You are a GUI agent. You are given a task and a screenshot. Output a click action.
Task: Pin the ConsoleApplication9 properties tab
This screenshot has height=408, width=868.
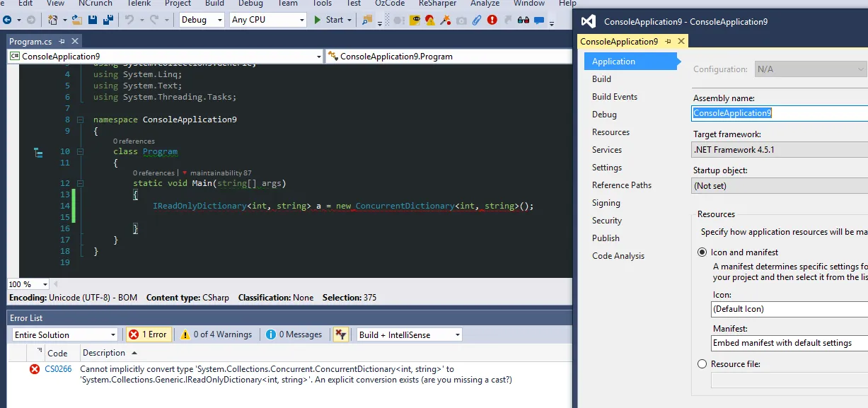coord(669,42)
